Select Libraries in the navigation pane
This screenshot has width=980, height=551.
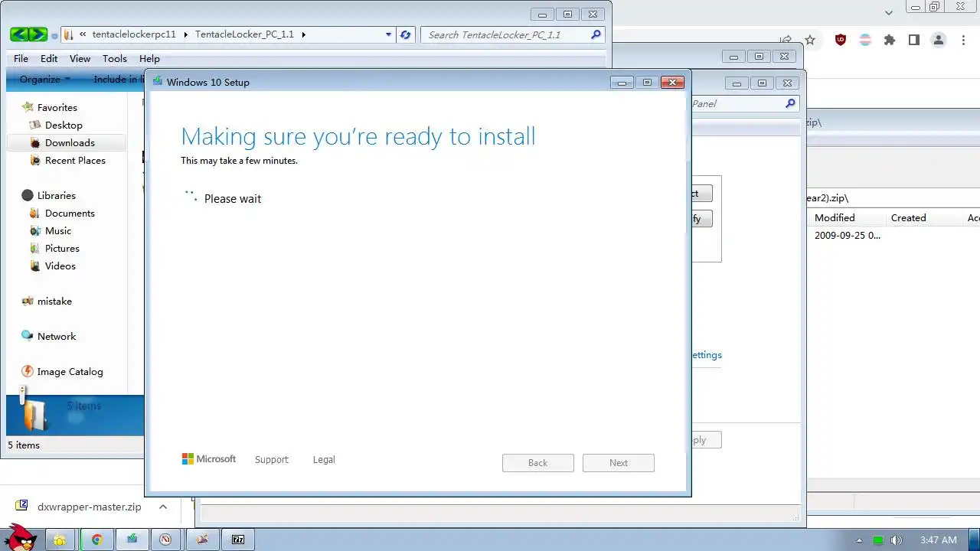tap(57, 196)
